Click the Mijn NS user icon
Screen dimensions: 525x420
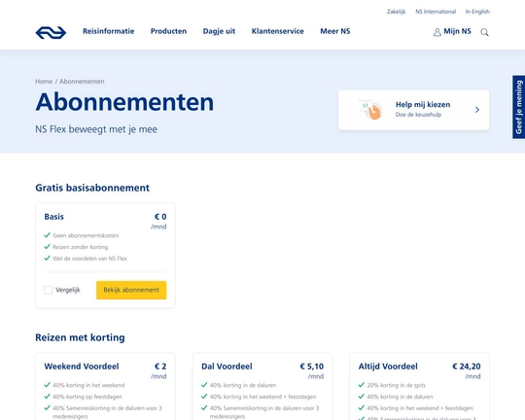pos(437,32)
